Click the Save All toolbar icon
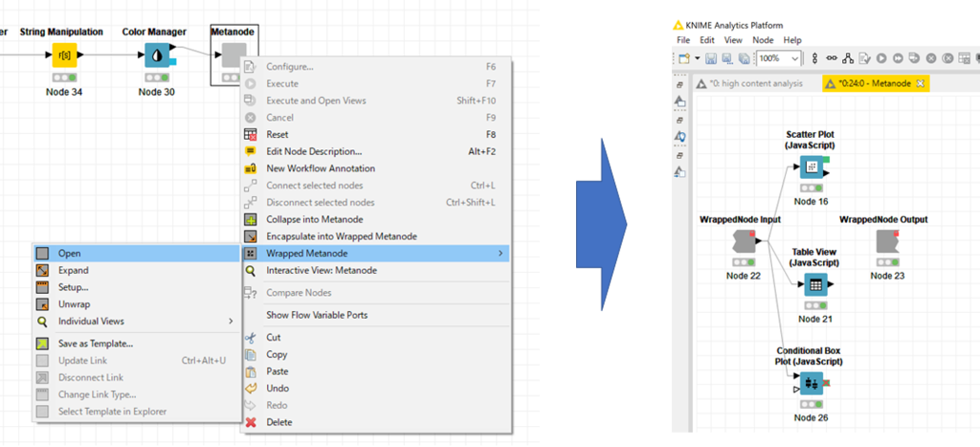The width and height of the screenshot is (980, 447). (744, 58)
